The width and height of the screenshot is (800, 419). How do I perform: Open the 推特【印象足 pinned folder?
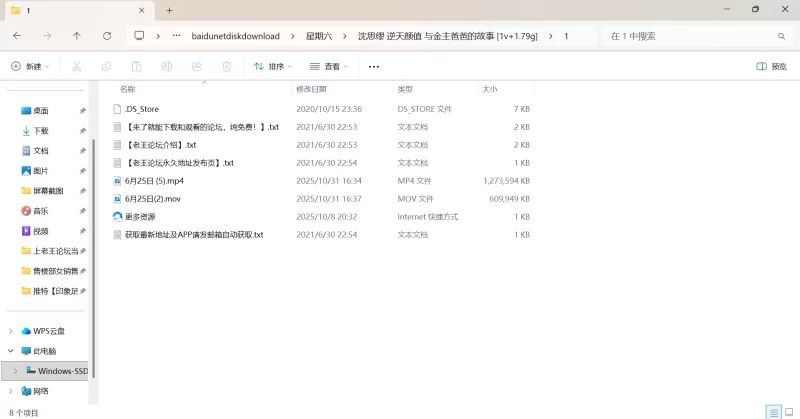pos(55,291)
